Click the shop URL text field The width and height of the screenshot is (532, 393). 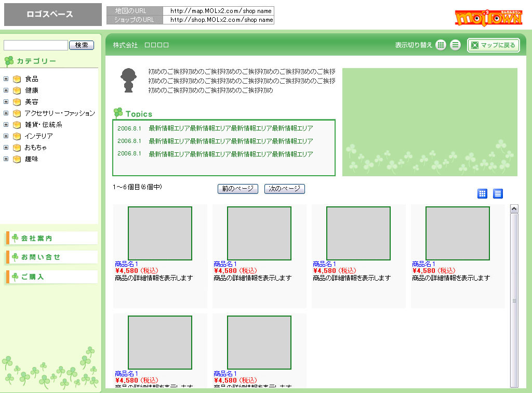[219, 20]
